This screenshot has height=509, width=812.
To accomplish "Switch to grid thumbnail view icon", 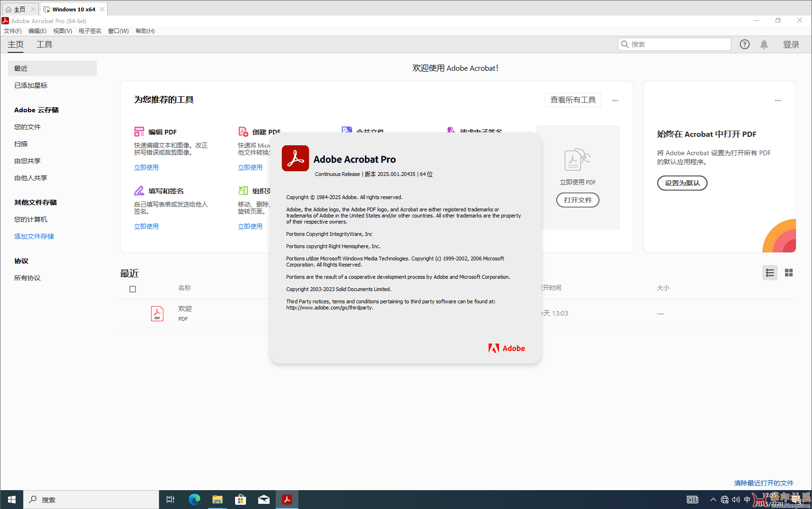I will 788,273.
